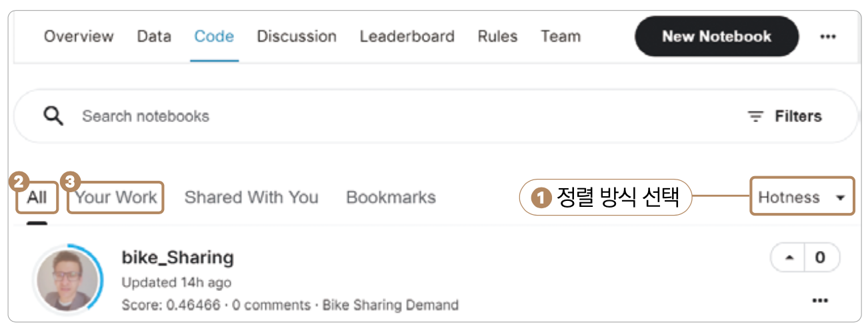The image size is (868, 331).
Task: Open the Filters icon menu
Action: (755, 116)
